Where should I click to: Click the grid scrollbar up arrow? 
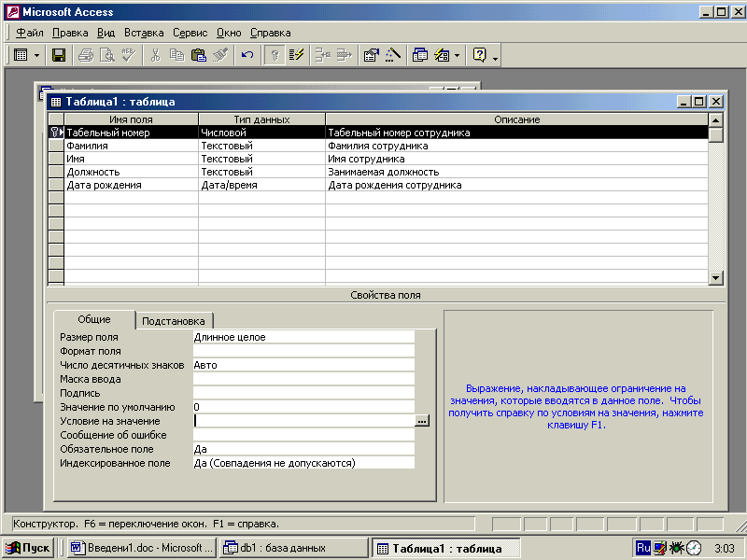click(x=715, y=120)
